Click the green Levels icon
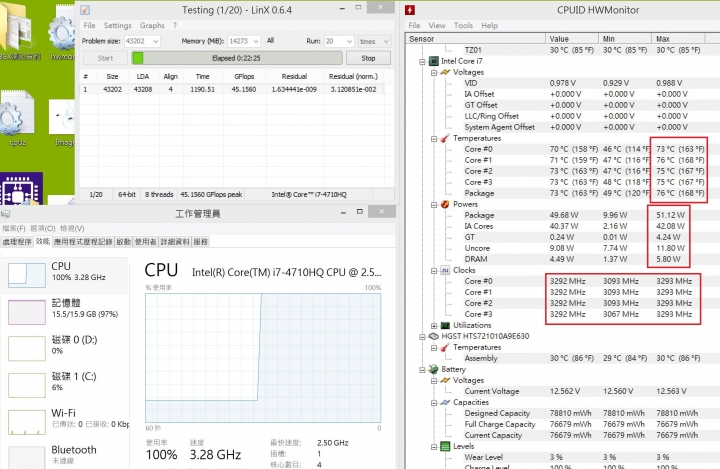This screenshot has height=469, width=720. [x=444, y=446]
